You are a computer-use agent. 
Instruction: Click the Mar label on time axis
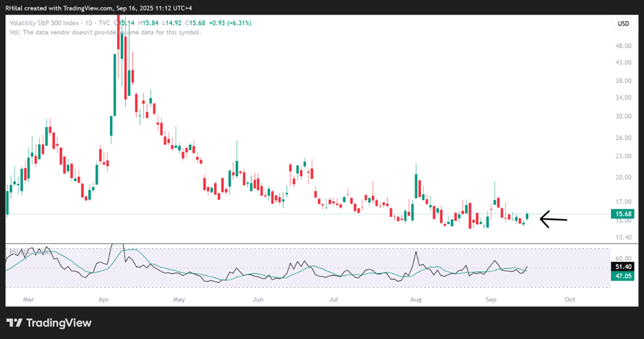tap(28, 300)
